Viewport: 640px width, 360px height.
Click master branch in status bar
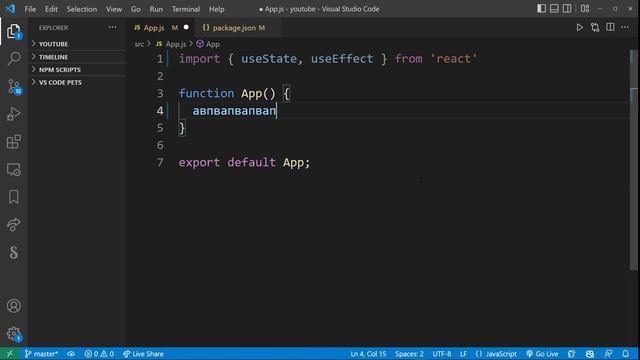pyautogui.click(x=41, y=354)
